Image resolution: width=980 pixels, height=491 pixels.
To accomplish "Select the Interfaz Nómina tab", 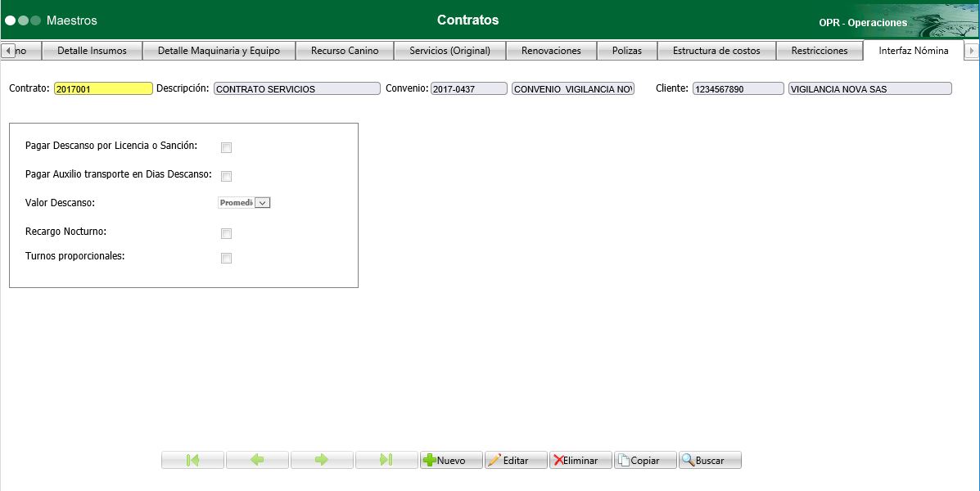I will point(913,51).
